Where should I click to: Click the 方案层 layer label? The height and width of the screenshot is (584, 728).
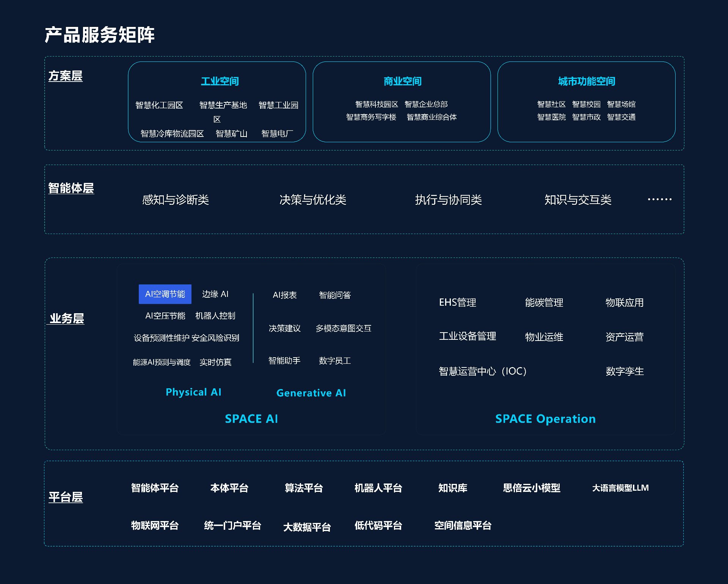(x=65, y=76)
